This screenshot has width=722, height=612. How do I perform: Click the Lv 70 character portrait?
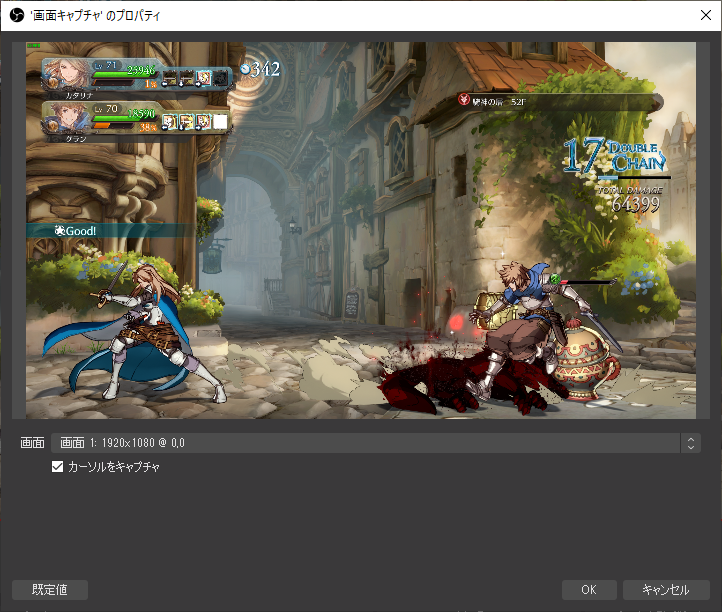tap(68, 118)
